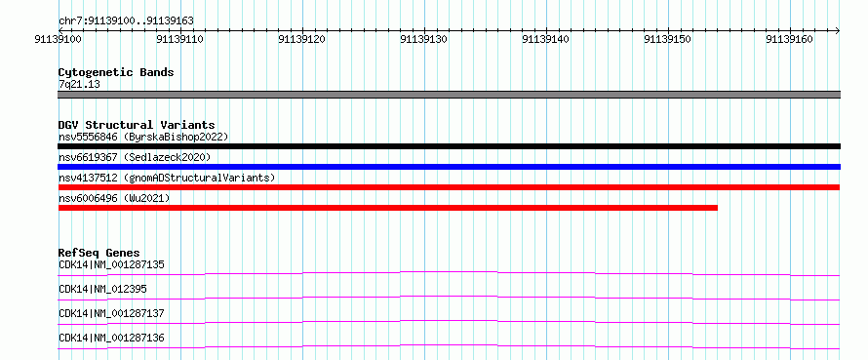Image resolution: width=868 pixels, height=360 pixels.
Task: Click ruler coordinate 91139130
Action: click(x=424, y=39)
